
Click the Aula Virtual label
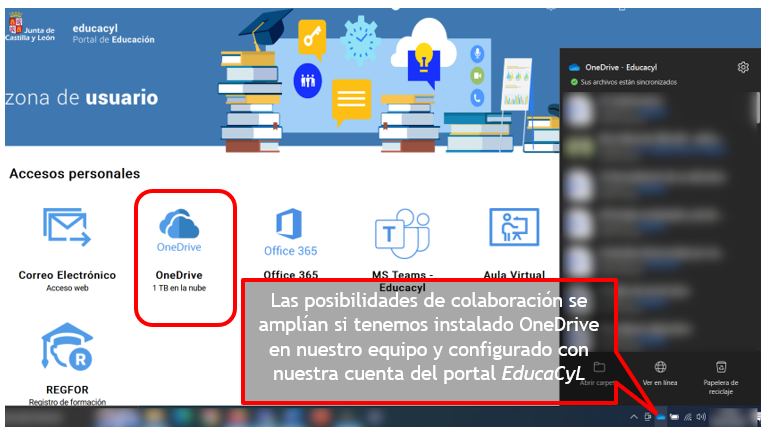click(514, 275)
